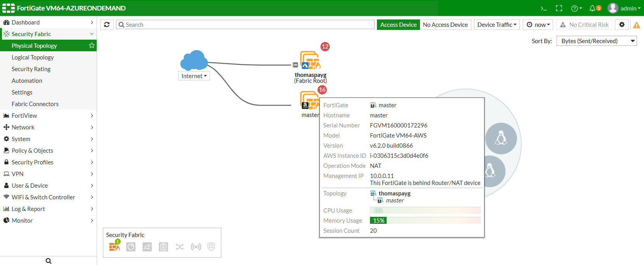Select the master FortiGate AWS icon
This screenshot has height=265, width=644.
(x=309, y=100)
